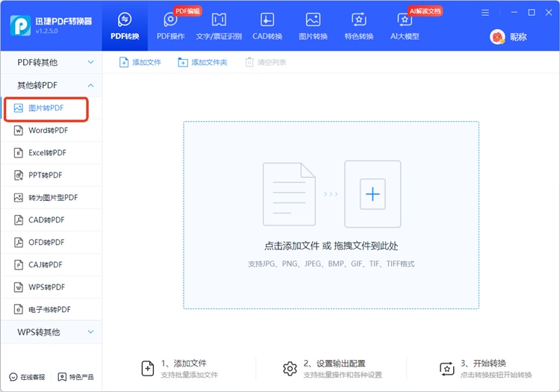This screenshot has height=392, width=560.
Task: Click 点击添加文件 或 拖拽文件到此处 text
Action: [331, 246]
